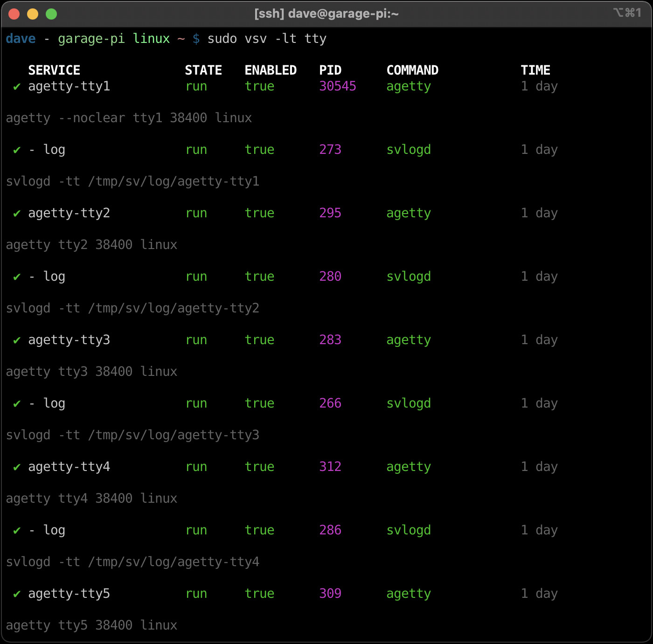Viewport: 653px width, 644px height.
Task: Click PID value 312
Action: (x=330, y=467)
